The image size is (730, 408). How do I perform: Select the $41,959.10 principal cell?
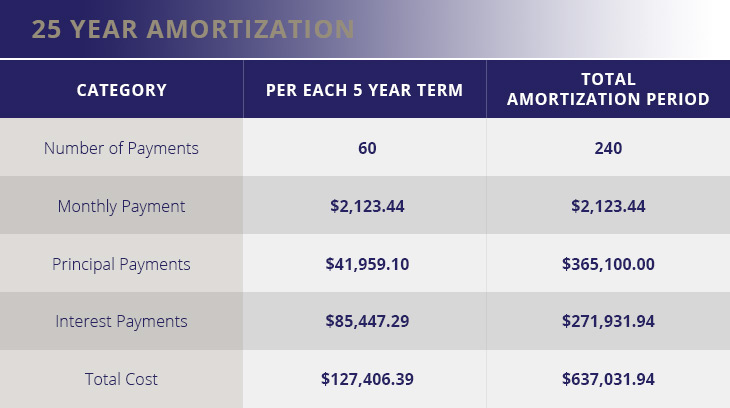pos(367,264)
